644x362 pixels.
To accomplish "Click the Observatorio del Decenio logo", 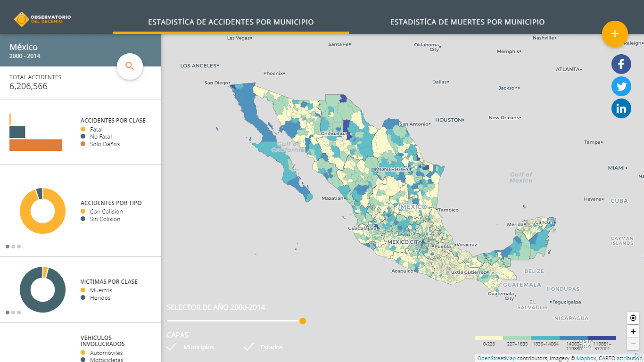I will click(x=42, y=19).
